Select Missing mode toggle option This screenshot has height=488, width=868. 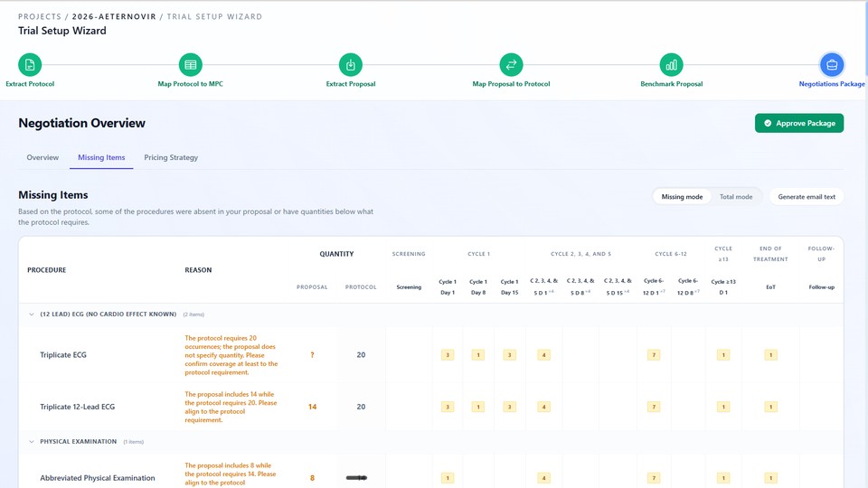pyautogui.click(x=682, y=196)
